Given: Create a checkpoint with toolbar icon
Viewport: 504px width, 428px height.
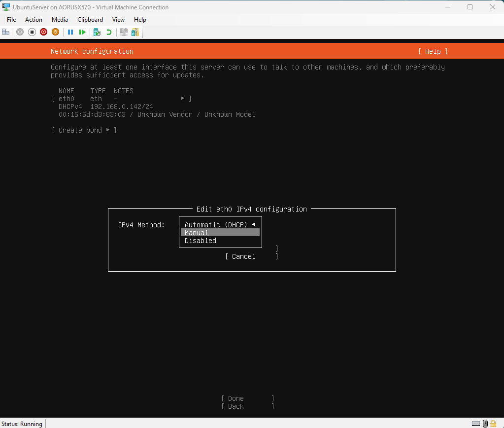Looking at the screenshot, I should tap(97, 32).
